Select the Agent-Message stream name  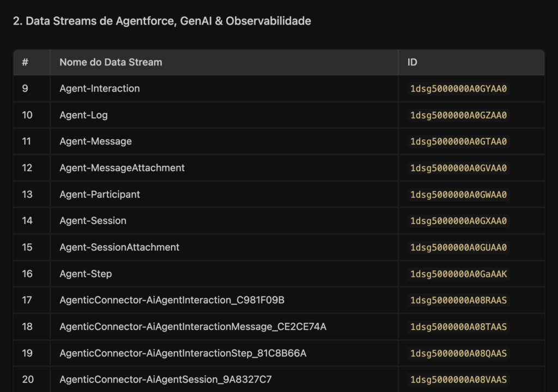(96, 141)
